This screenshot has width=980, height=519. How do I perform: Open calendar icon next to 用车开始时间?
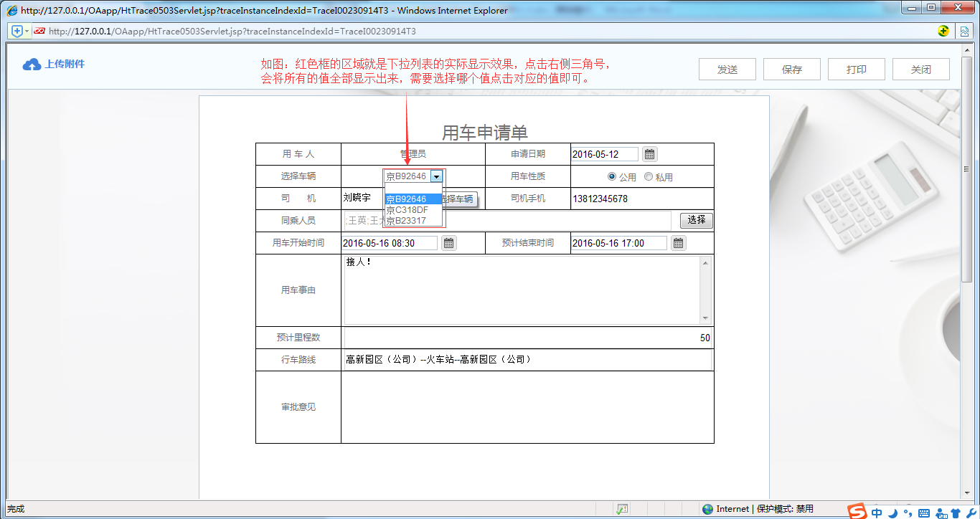(x=448, y=242)
